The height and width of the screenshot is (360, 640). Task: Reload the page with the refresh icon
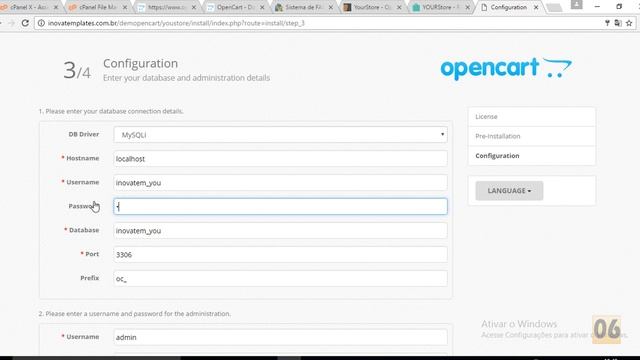(x=25, y=23)
